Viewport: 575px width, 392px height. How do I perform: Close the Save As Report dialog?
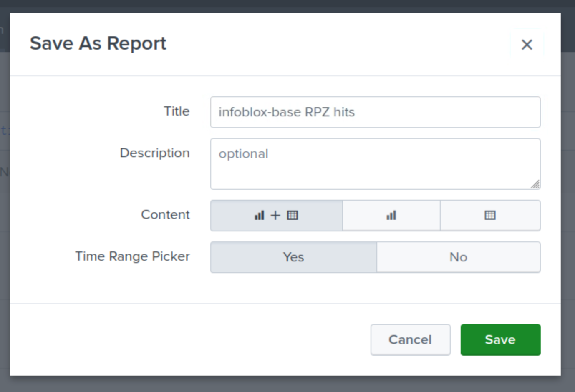tap(527, 45)
